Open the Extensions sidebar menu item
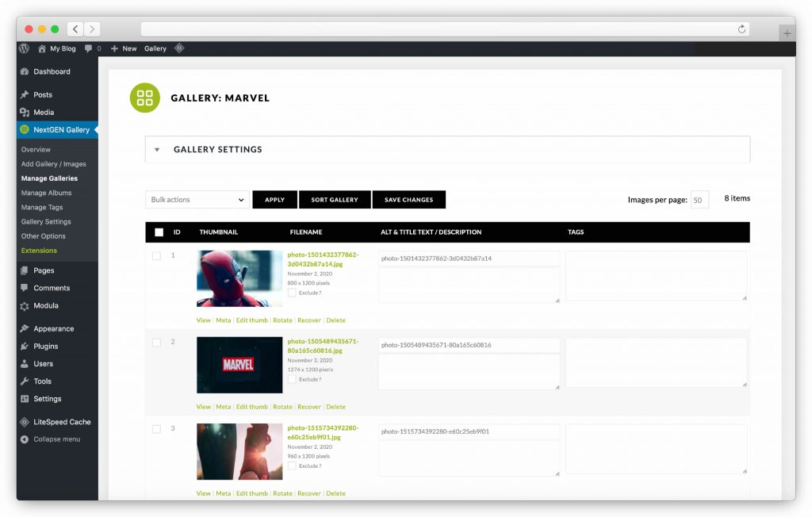 click(38, 251)
